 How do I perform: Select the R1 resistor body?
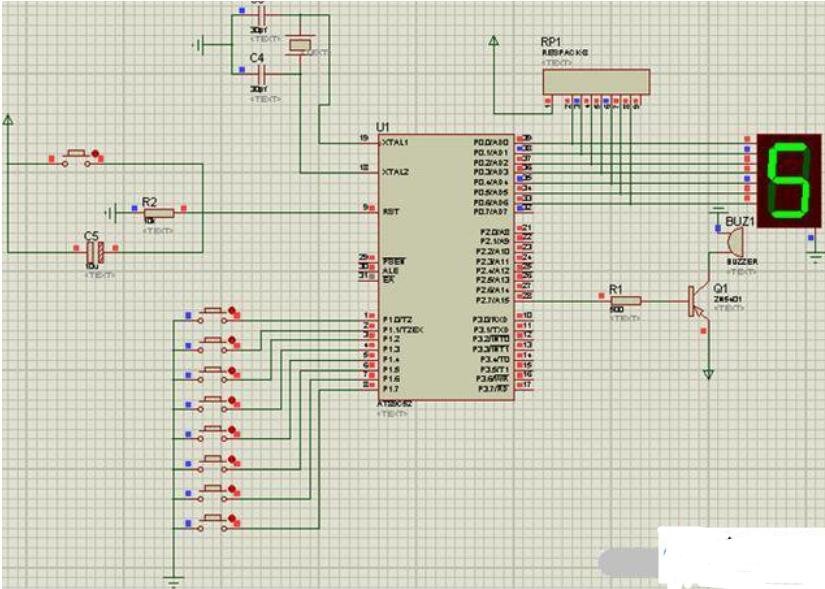coord(626,301)
